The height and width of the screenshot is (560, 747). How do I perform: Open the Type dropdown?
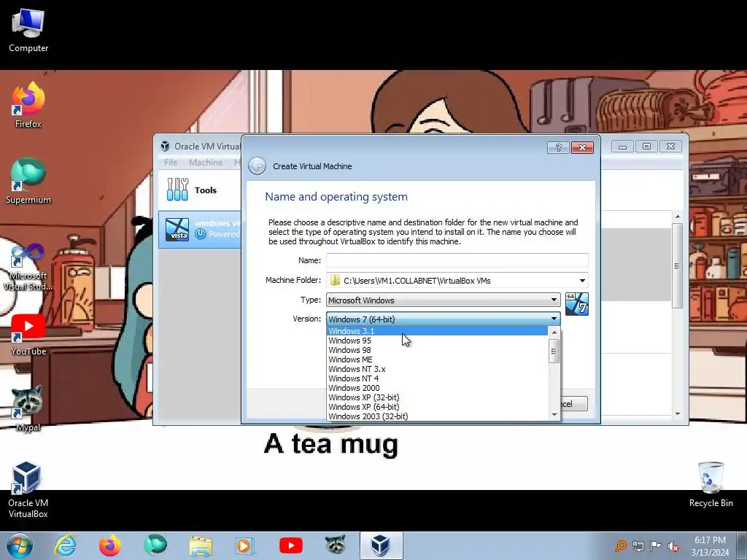[x=443, y=300]
